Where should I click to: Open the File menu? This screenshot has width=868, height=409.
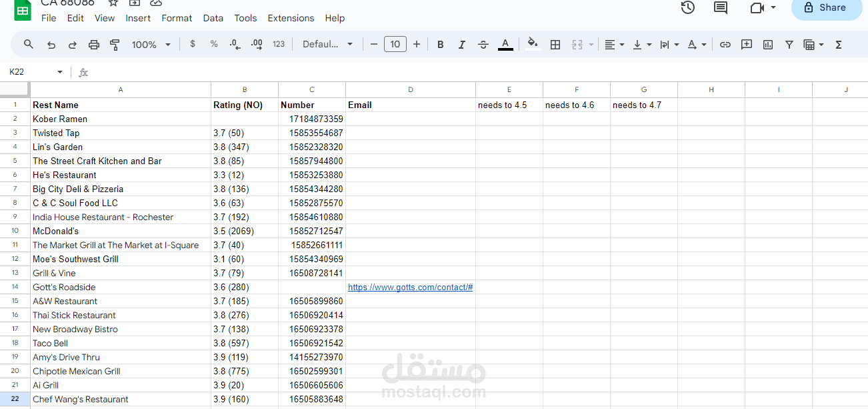(x=49, y=18)
